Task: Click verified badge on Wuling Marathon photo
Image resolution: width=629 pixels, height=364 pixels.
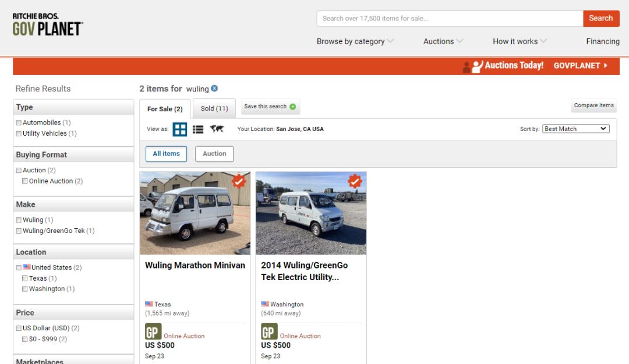Action: [x=238, y=182]
